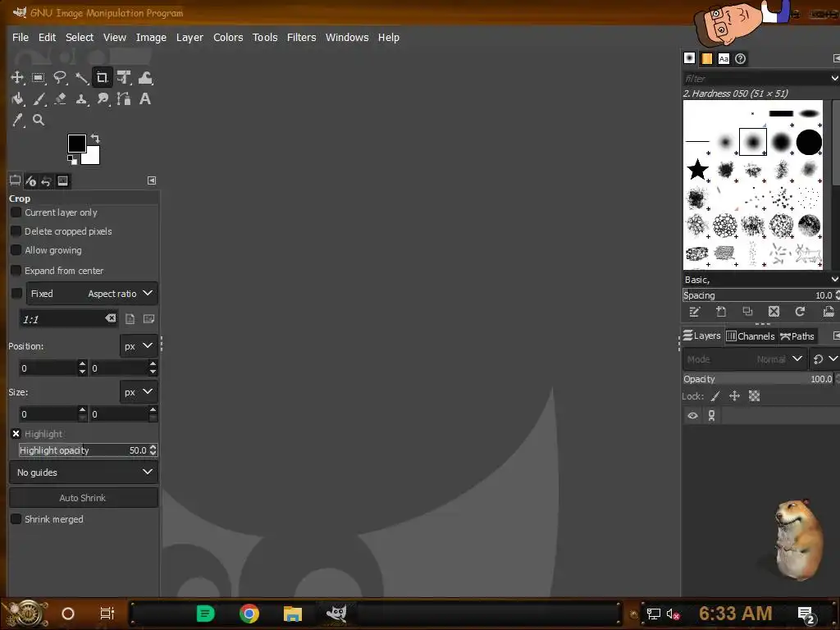Select the Eraser tool

tap(60, 98)
